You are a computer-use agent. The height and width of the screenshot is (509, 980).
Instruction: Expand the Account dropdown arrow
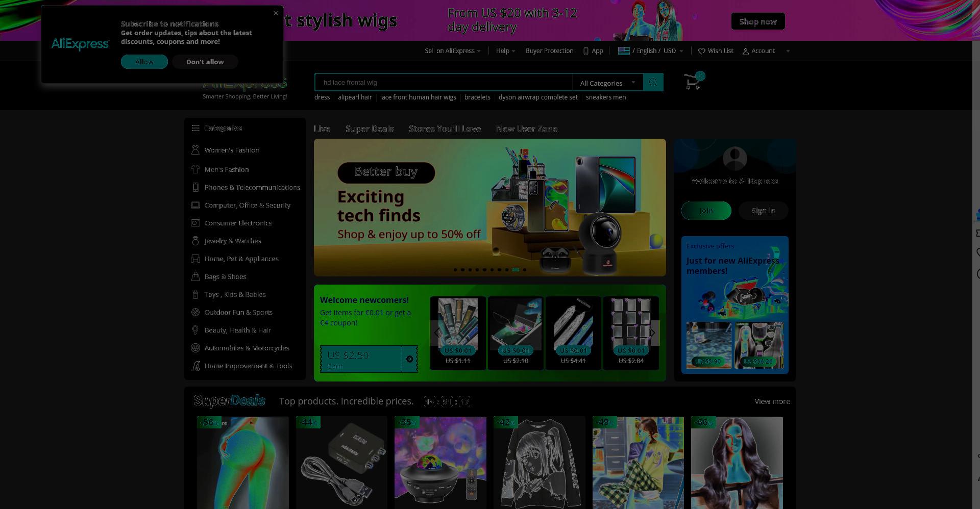(x=788, y=51)
